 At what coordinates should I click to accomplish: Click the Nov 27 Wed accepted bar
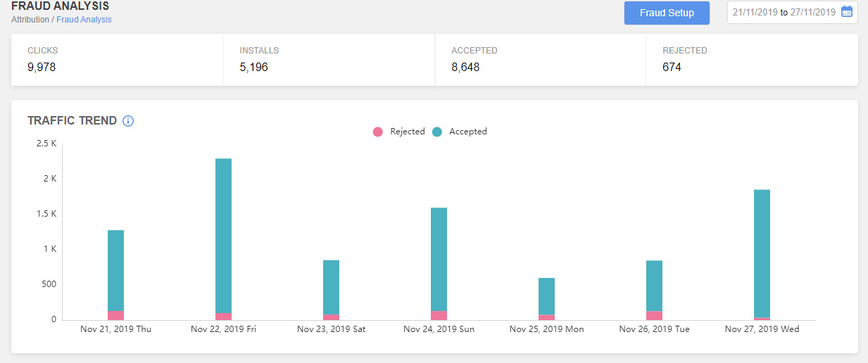coord(762,253)
